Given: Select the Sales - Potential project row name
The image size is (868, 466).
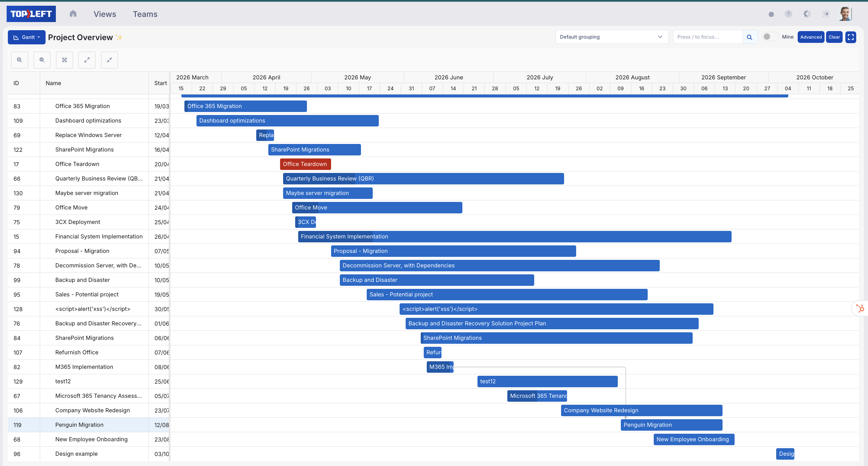Looking at the screenshot, I should [87, 295].
